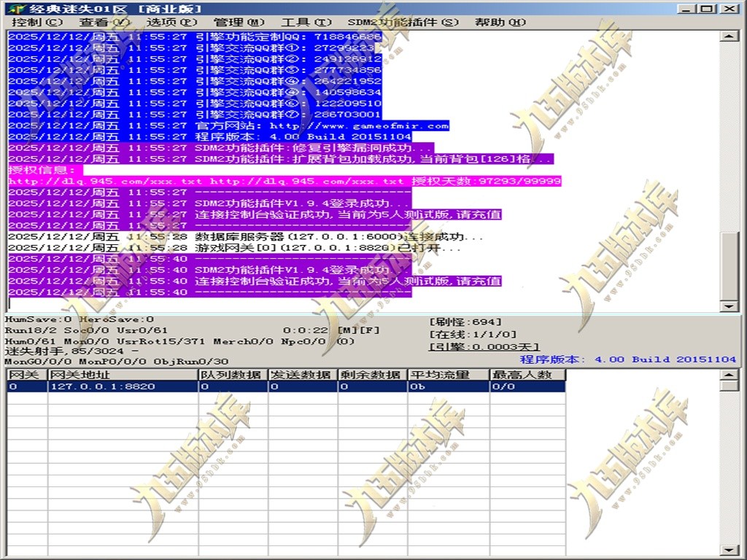Viewport: 747px width, 560px height.
Task: Click the 引擎交流QQ群③: 277734856 log line
Action: [195, 70]
